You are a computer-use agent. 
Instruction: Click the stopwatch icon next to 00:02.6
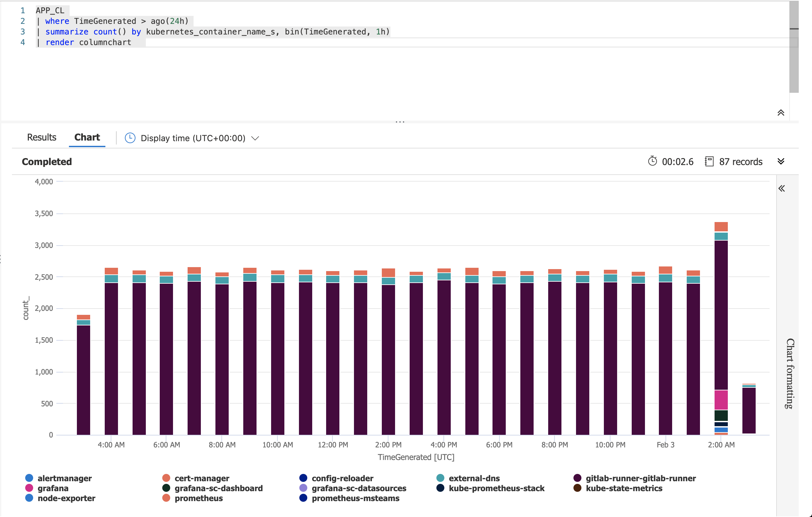(x=653, y=161)
